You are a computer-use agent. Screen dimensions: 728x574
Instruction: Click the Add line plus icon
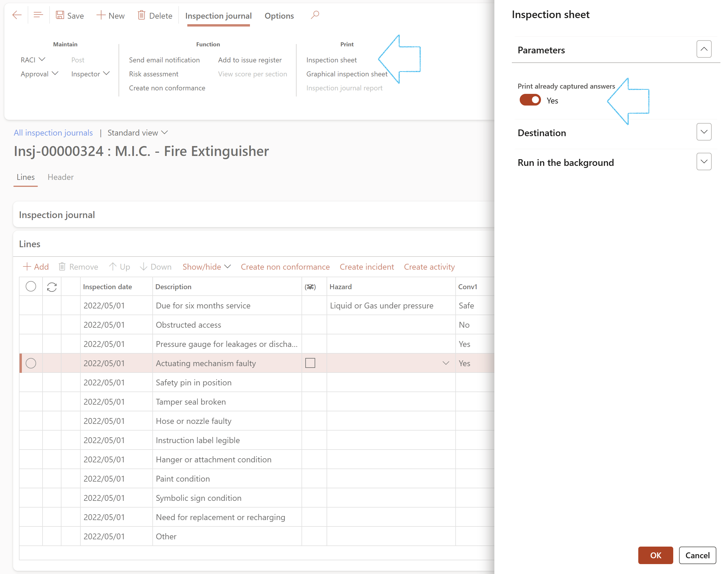click(27, 267)
